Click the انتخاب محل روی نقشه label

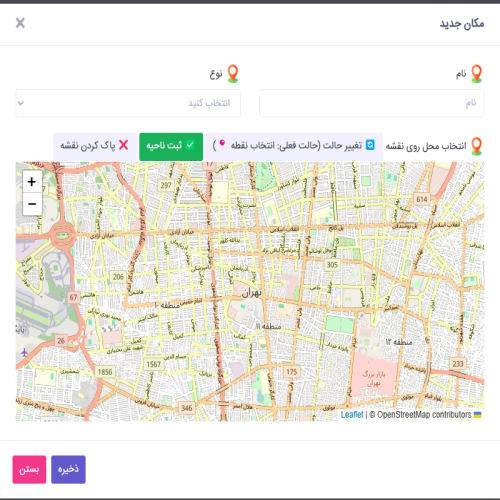(426, 146)
